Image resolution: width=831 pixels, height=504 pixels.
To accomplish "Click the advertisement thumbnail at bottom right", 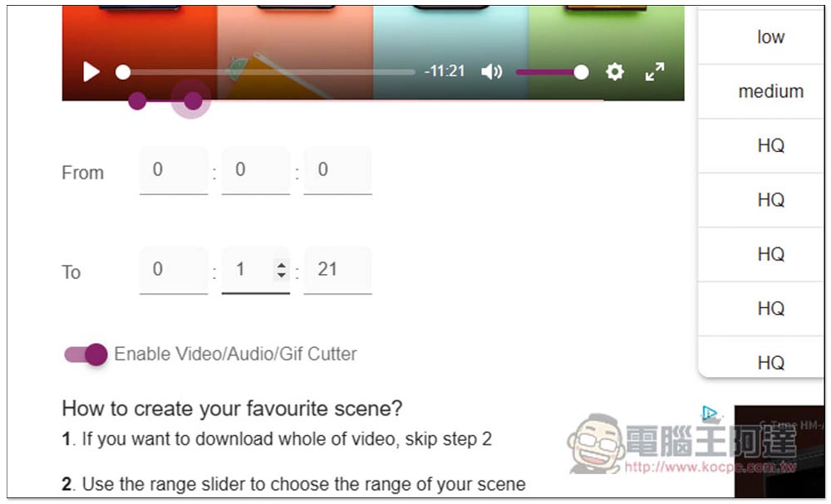I will pyautogui.click(x=779, y=451).
